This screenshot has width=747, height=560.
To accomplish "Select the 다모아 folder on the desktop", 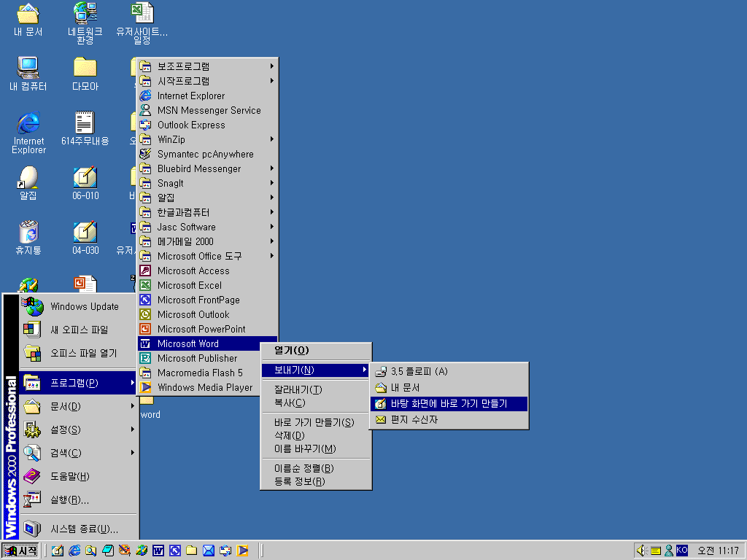I will coord(85,74).
